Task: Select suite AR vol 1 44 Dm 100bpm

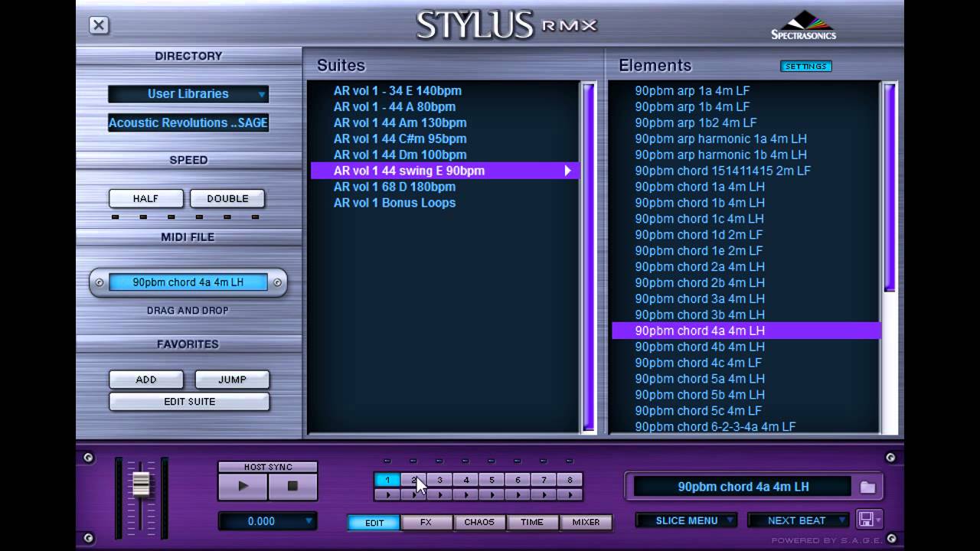Action: pos(445,155)
